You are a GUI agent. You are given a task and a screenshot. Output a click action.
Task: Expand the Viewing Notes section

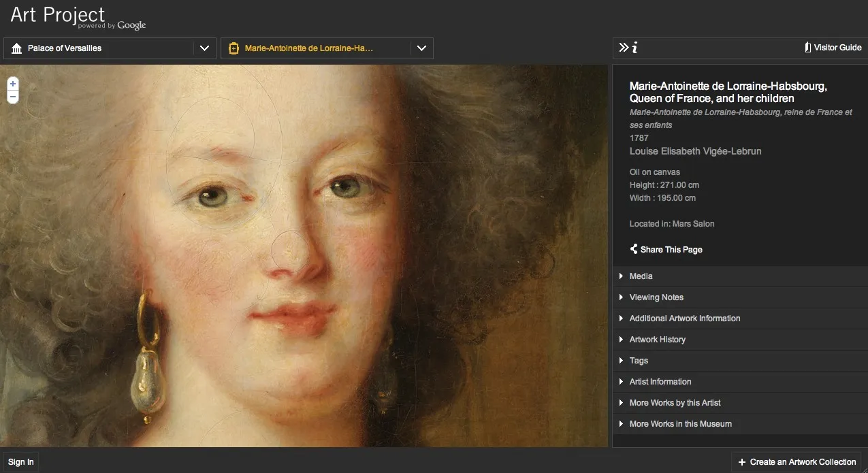pyautogui.click(x=740, y=297)
